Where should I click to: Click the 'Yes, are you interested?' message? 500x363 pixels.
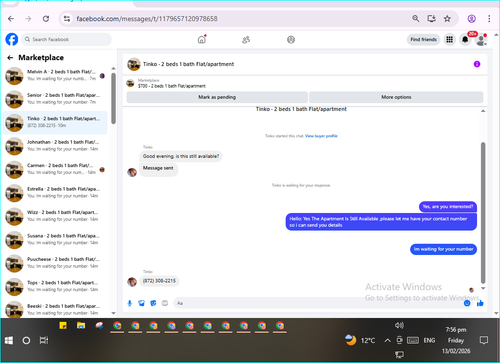[x=448, y=207]
